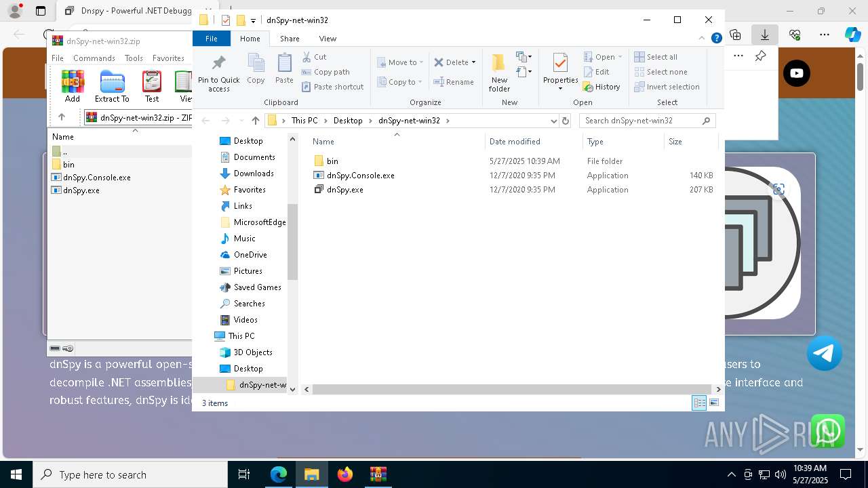Switch to Large icons view layout
The image size is (868, 488).
click(x=713, y=403)
